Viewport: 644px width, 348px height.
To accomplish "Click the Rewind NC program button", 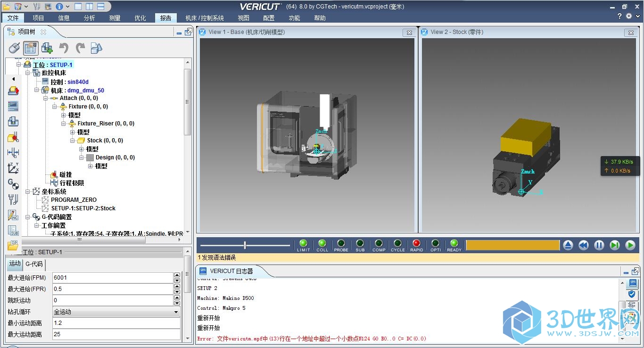I will point(584,245).
